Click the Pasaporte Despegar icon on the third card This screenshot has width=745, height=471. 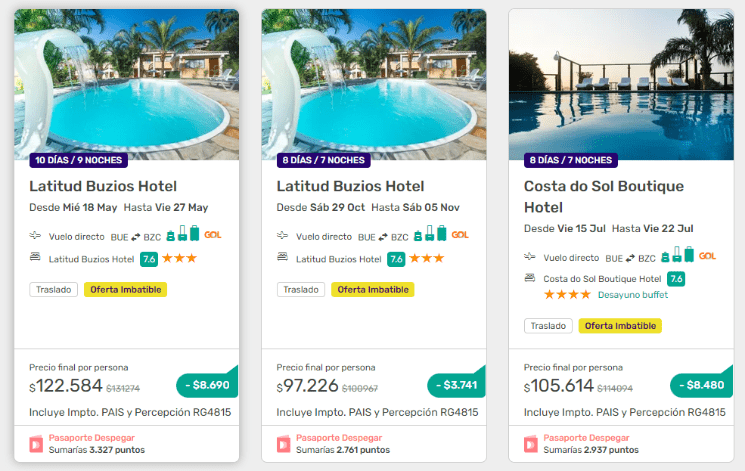(531, 443)
